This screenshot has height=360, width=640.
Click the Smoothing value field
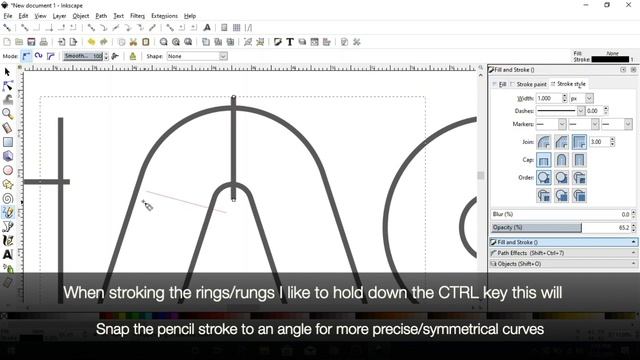[x=83, y=56]
